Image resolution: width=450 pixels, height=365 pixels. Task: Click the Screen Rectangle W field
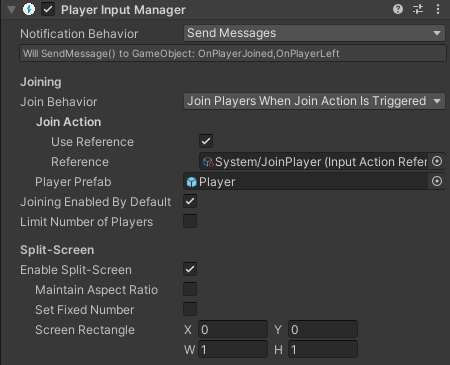pyautogui.click(x=233, y=349)
